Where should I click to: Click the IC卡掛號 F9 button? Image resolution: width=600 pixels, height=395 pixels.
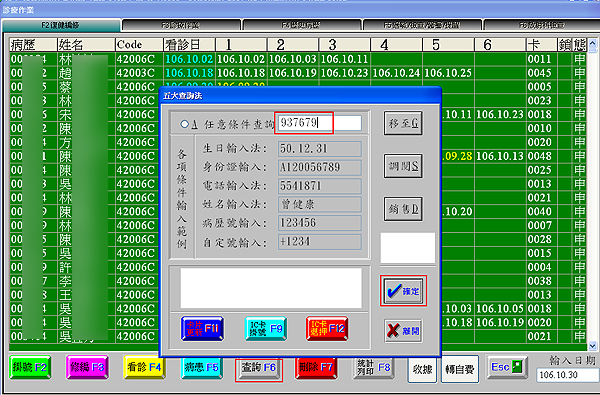click(x=266, y=328)
